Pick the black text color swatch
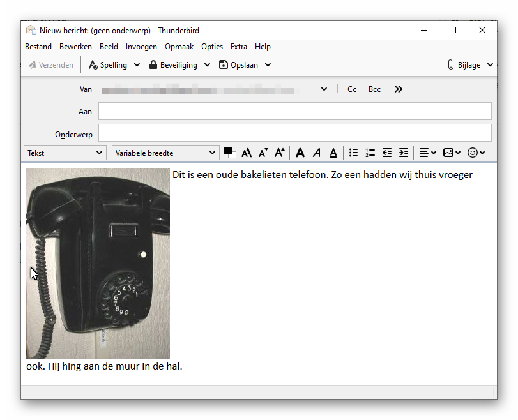The width and height of the screenshot is (518, 420). click(228, 151)
